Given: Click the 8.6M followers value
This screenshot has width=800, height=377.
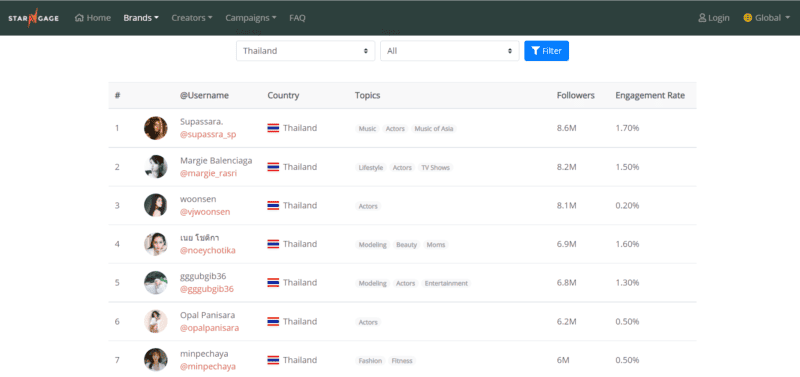Looking at the screenshot, I should click(x=566, y=128).
